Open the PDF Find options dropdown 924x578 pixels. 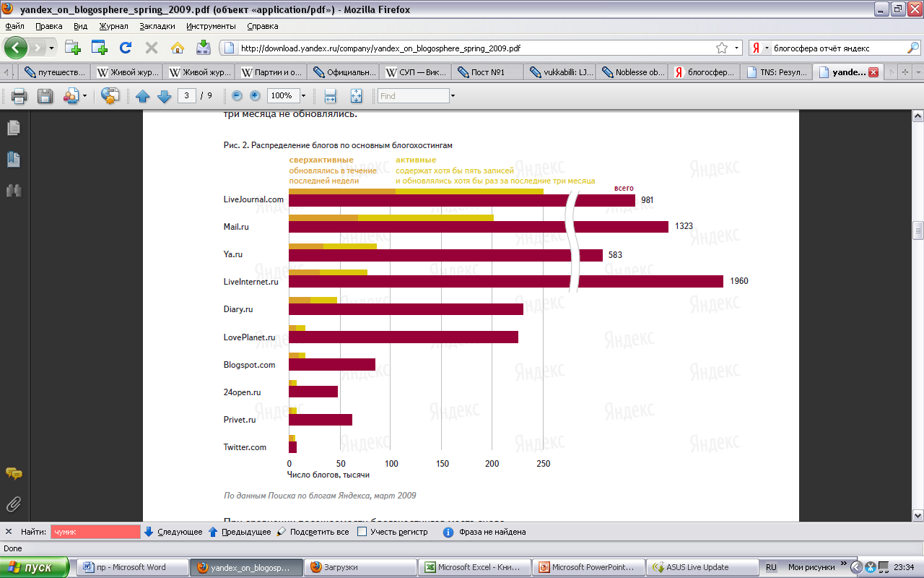453,95
